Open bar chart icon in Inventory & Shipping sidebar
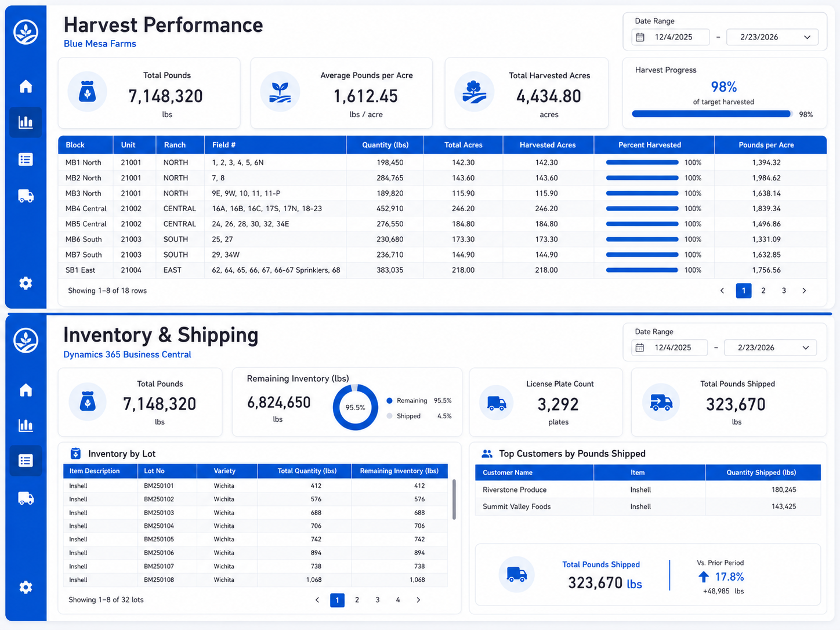This screenshot has width=840, height=630. (x=26, y=425)
